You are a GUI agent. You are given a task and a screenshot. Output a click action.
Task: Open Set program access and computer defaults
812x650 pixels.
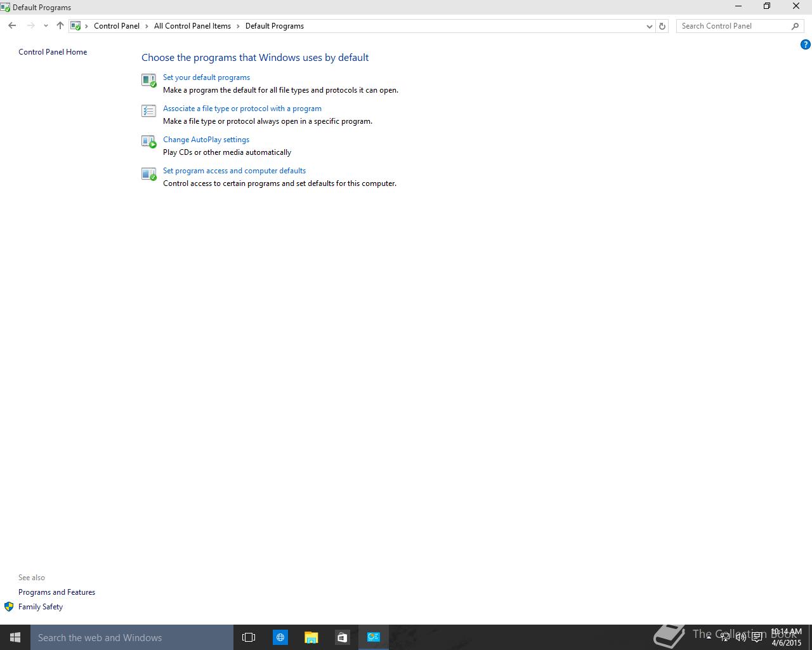click(234, 171)
